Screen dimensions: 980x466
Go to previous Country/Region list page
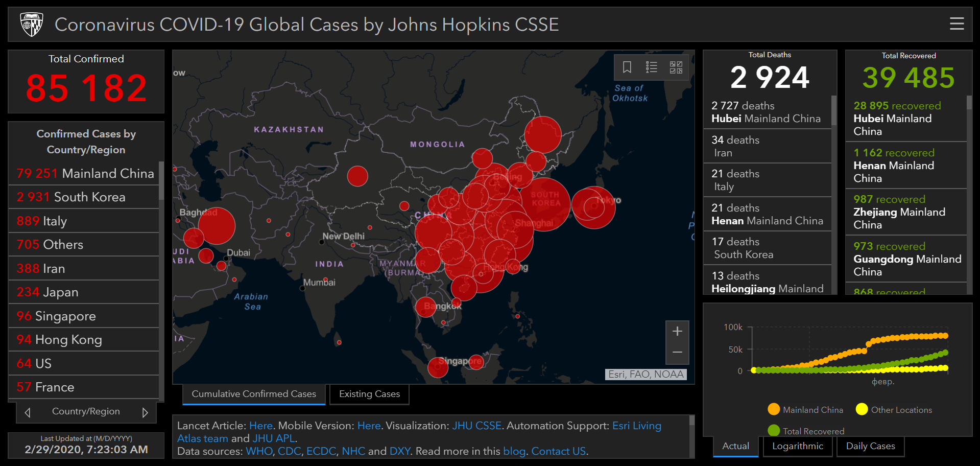28,412
